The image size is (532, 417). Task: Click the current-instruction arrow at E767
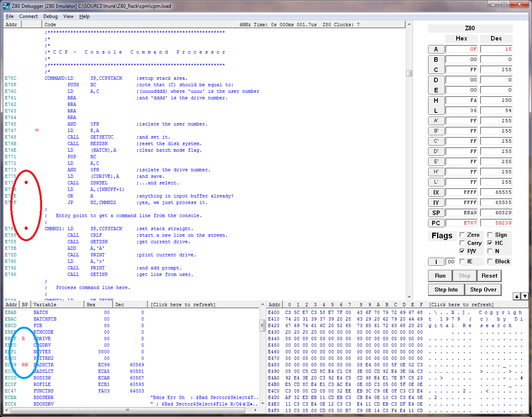[x=37, y=130]
